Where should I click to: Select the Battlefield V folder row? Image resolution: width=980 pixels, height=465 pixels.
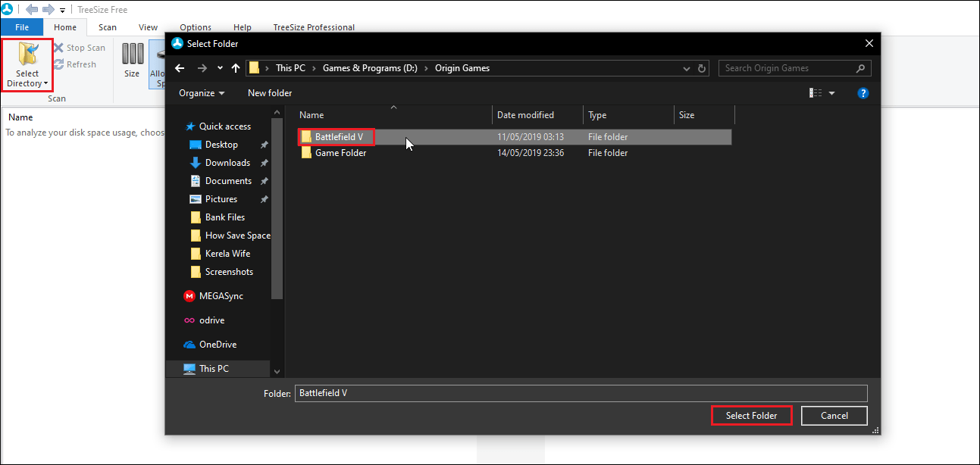coord(515,137)
